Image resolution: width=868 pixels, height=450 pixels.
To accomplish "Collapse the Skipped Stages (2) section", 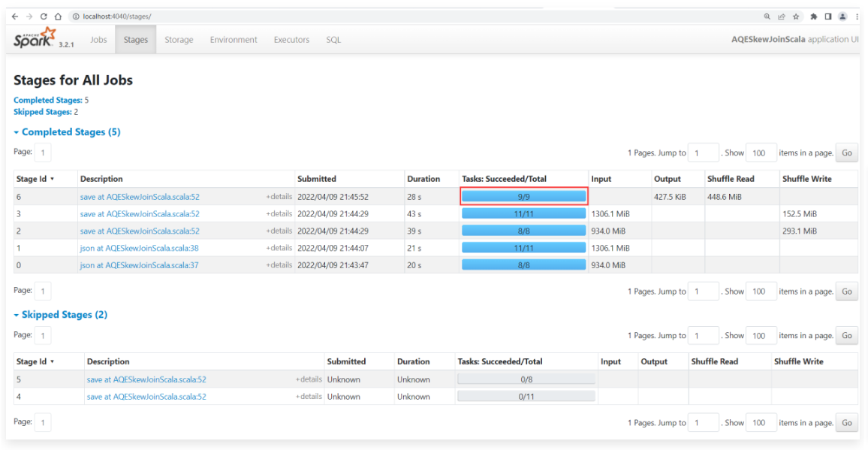I will (x=60, y=314).
